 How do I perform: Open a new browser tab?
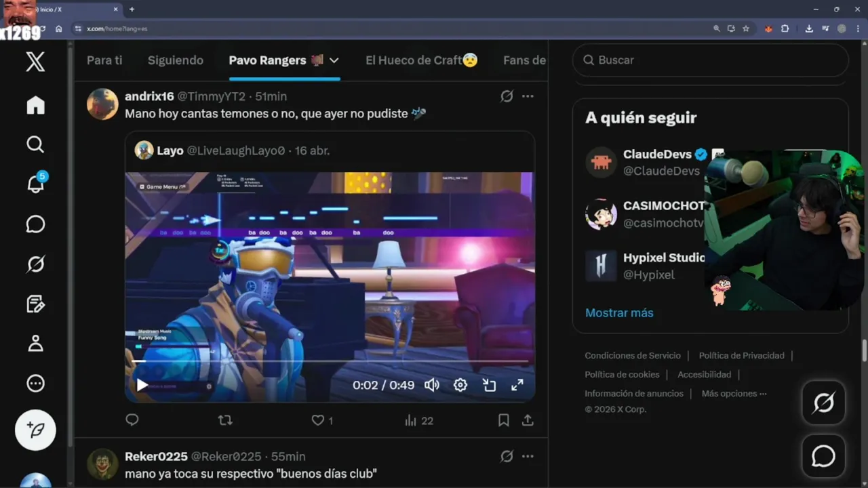pos(132,9)
